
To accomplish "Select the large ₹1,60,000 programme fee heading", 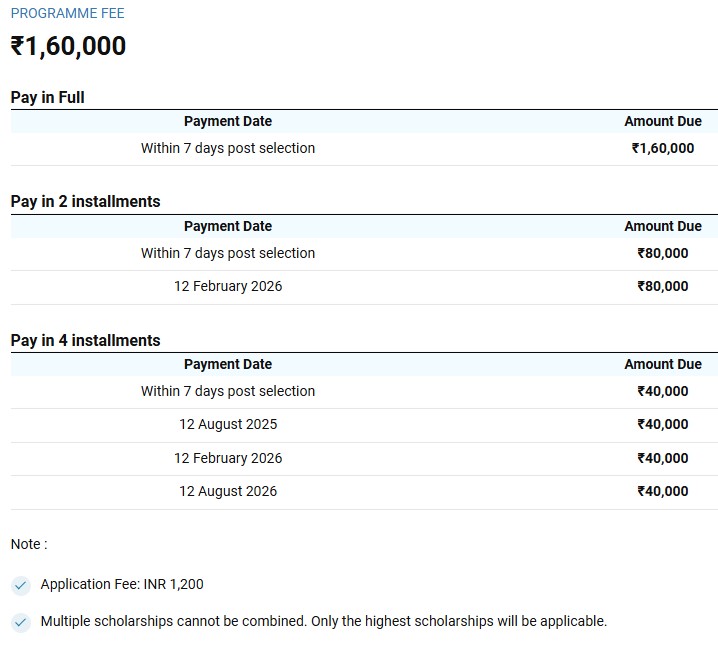I will pyautogui.click(x=68, y=46).
